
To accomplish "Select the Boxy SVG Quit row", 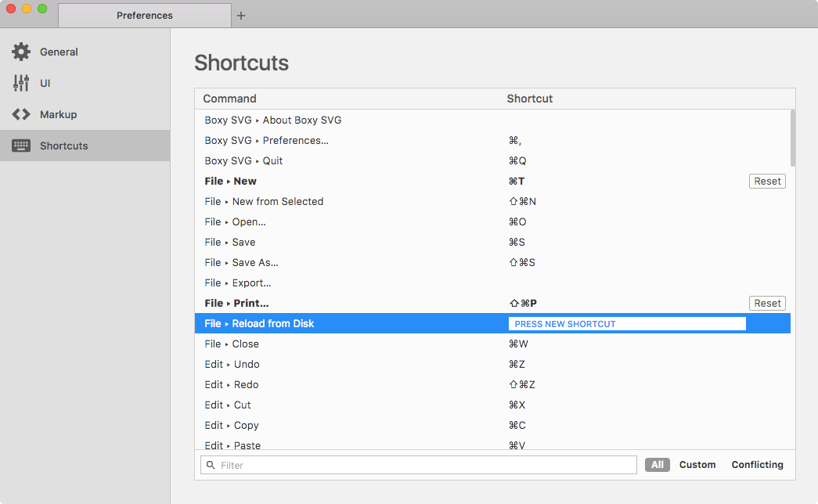I will (x=492, y=160).
